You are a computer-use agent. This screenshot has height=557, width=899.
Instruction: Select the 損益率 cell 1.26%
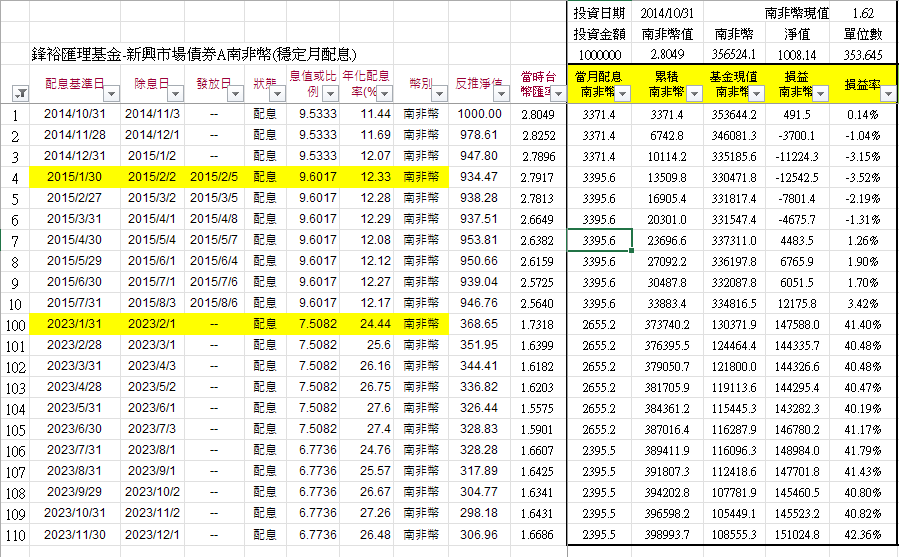tap(863, 240)
